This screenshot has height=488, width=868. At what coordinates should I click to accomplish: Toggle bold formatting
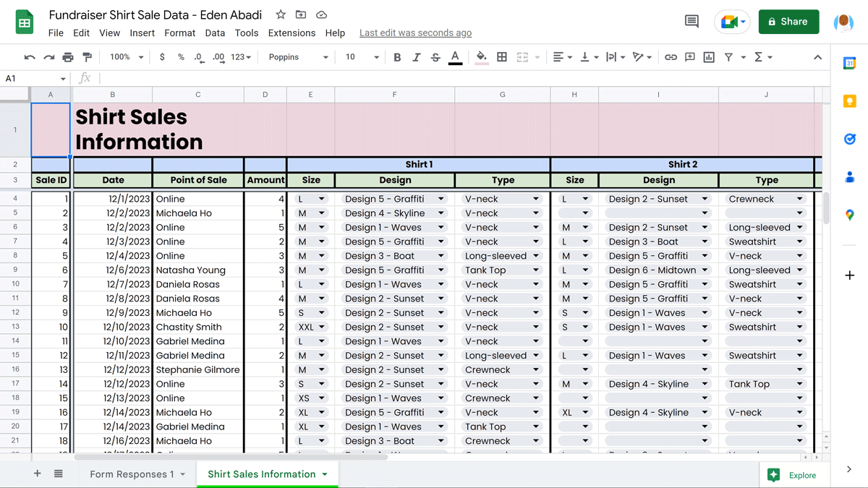[x=396, y=56]
